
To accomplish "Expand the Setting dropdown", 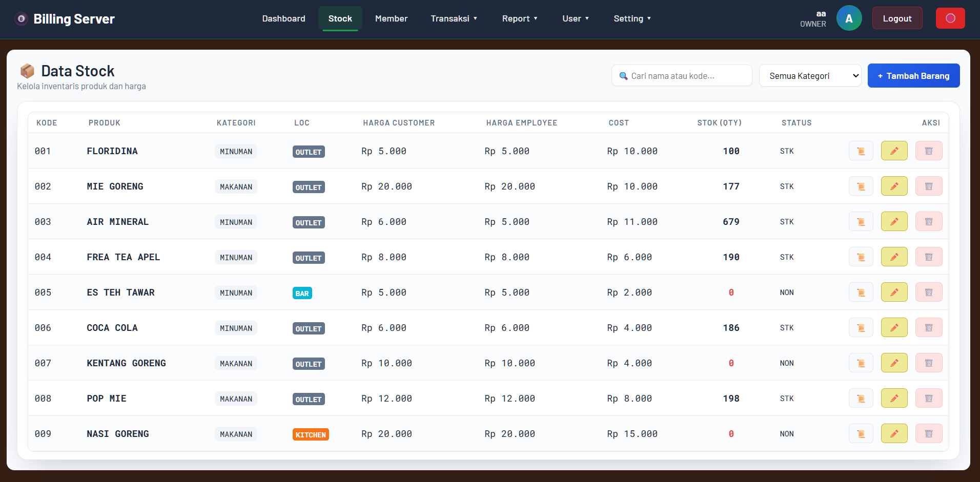I will point(632,18).
